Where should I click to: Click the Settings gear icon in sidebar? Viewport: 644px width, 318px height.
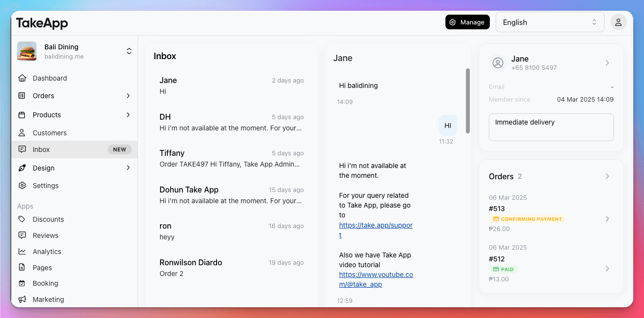[22, 186]
